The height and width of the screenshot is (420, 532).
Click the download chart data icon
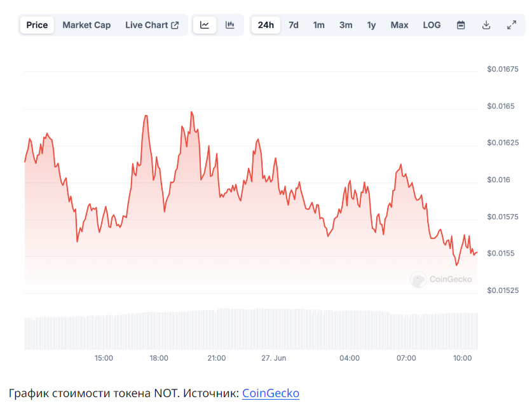tap(486, 25)
